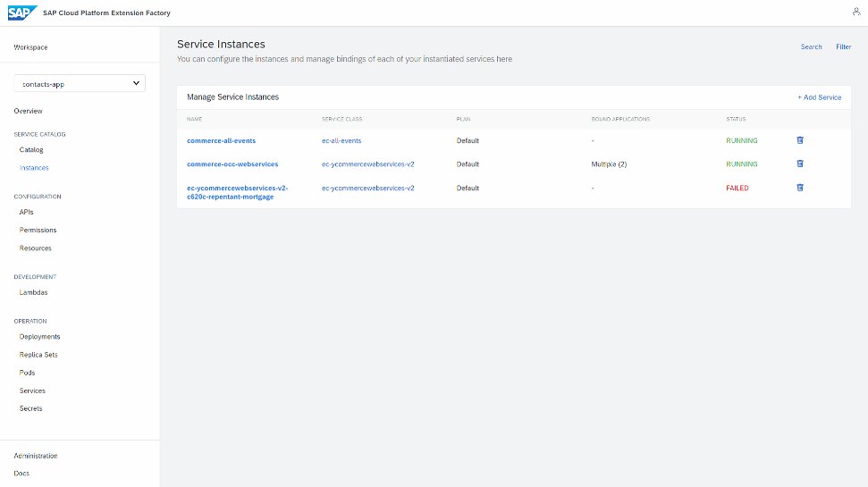Click the Search button
This screenshot has height=487, width=868.
tap(811, 47)
